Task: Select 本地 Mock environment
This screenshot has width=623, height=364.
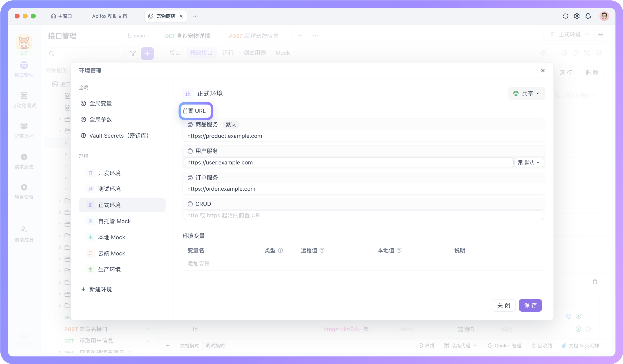Action: pyautogui.click(x=122, y=237)
